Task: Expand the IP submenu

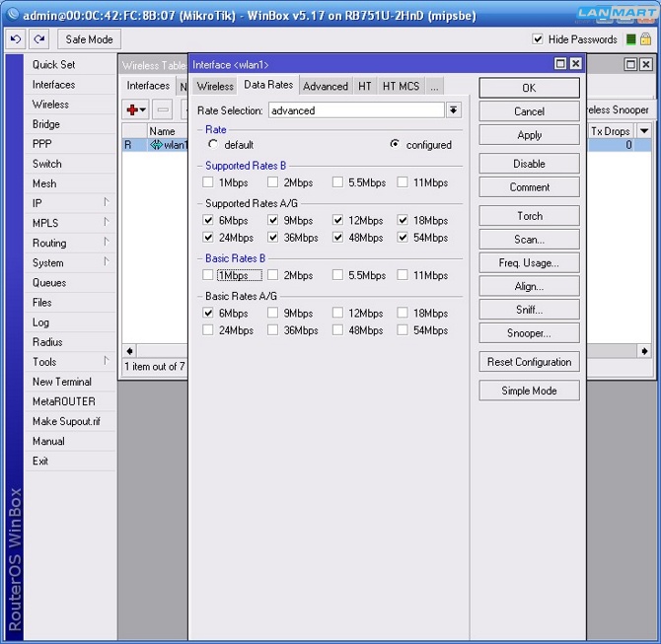Action: tap(107, 202)
